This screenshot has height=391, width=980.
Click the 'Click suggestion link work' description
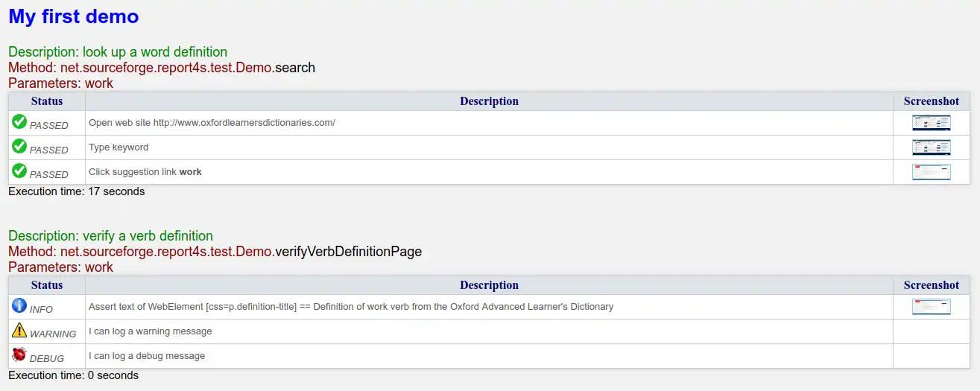145,172
